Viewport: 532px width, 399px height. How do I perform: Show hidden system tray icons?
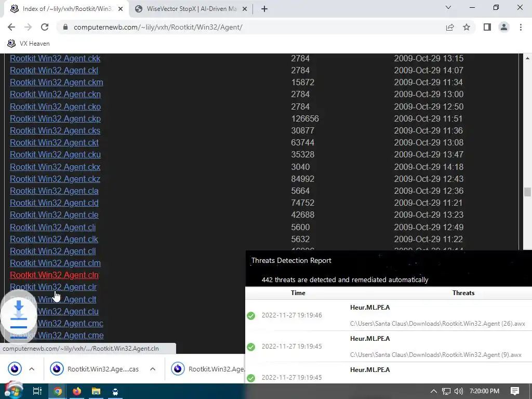click(433, 391)
